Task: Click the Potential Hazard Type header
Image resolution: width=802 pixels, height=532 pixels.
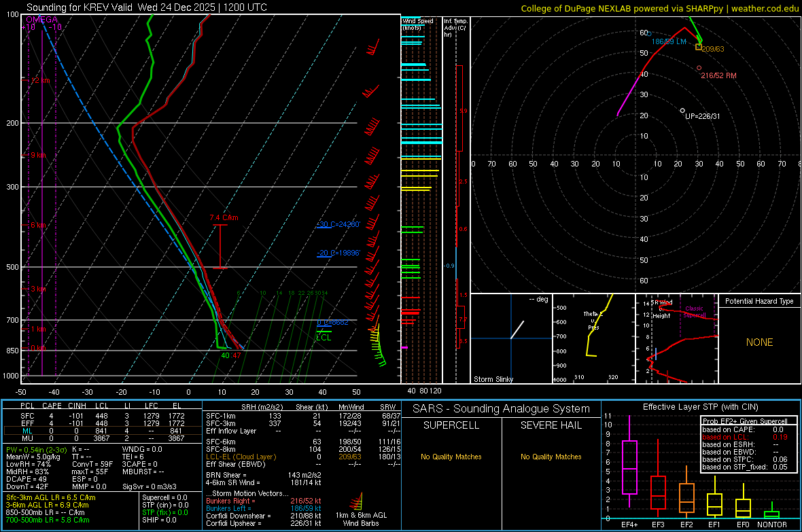Action: 759,301
